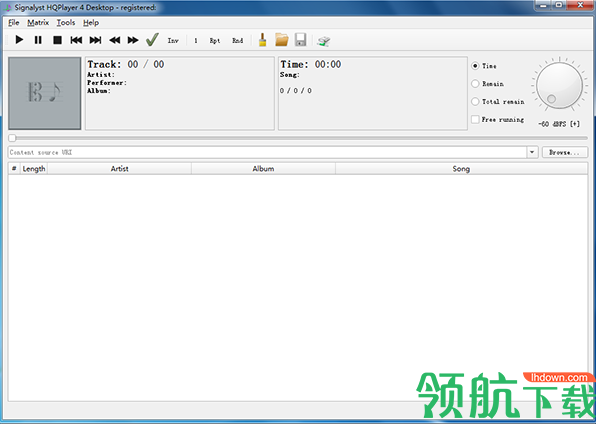Image resolution: width=596 pixels, height=425 pixels.
Task: Expand the Content source URI dropdown arrow
Action: pos(532,152)
